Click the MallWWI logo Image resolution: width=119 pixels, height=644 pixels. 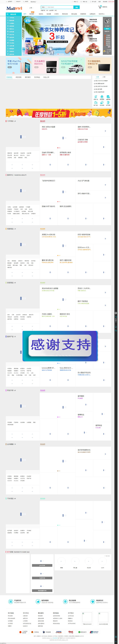point(14,8)
